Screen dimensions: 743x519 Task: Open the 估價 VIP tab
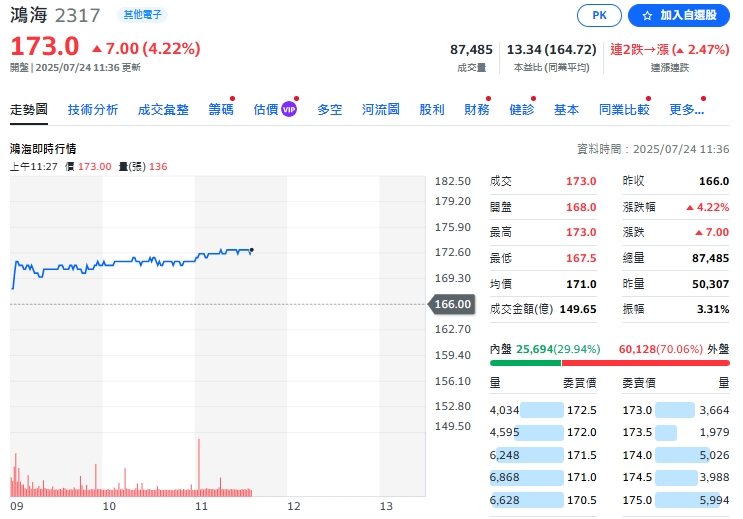(275, 109)
